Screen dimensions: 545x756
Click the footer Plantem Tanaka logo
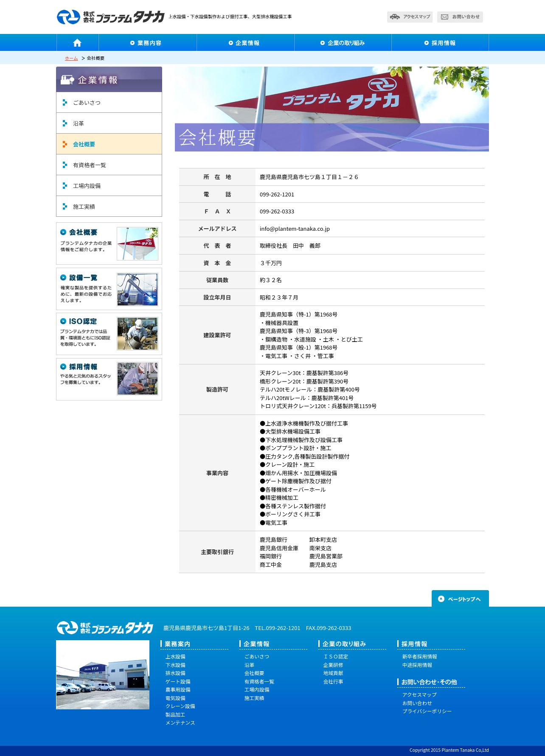point(105,628)
